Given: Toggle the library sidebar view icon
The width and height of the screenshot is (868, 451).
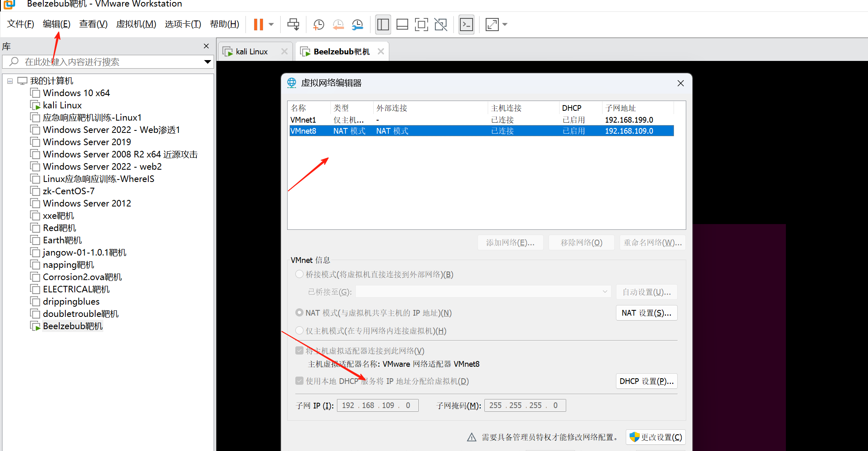Looking at the screenshot, I should [x=383, y=24].
